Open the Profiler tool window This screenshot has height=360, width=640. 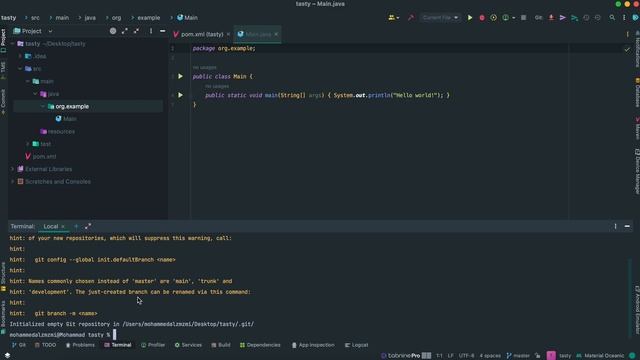153,345
